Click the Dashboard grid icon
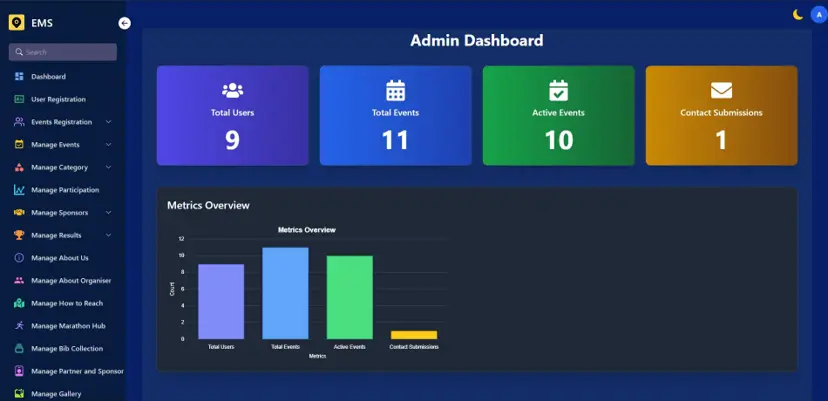 19,77
